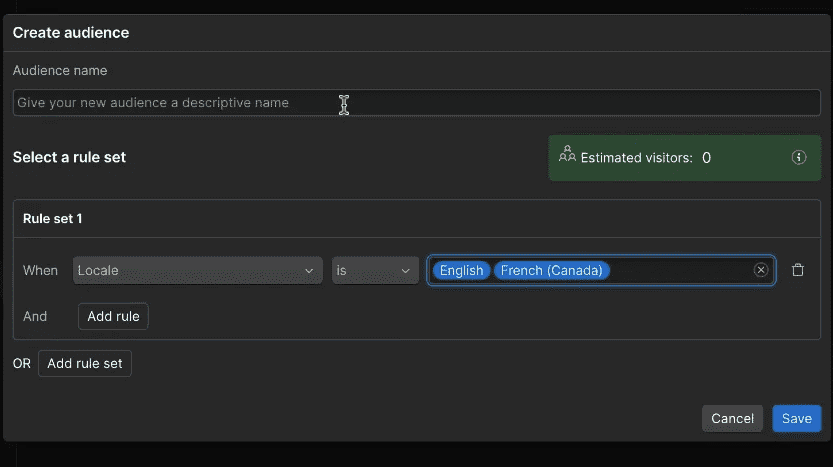The image size is (833, 467).
Task: Click the Add rule button
Action: pyautogui.click(x=113, y=316)
